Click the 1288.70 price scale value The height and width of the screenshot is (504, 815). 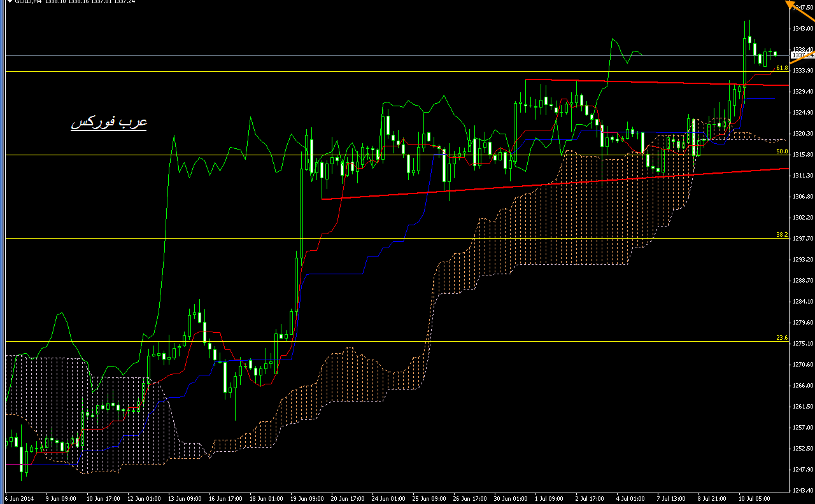(x=802, y=280)
